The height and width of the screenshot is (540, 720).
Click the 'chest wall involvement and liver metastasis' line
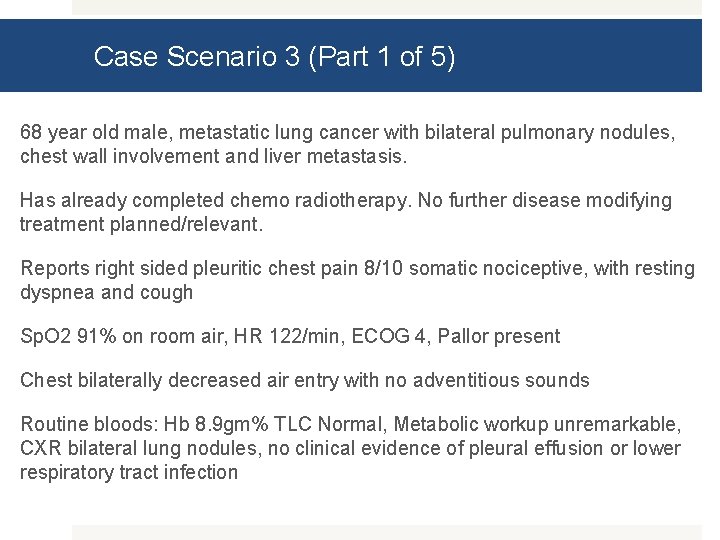[213, 156]
